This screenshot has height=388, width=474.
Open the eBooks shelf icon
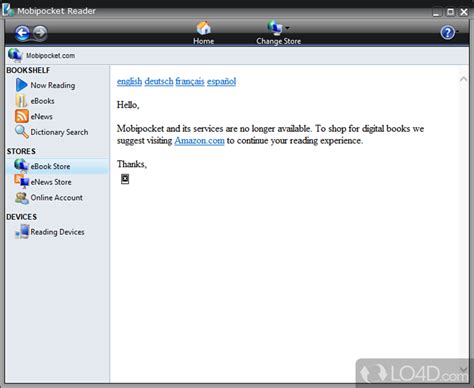pyautogui.click(x=21, y=101)
